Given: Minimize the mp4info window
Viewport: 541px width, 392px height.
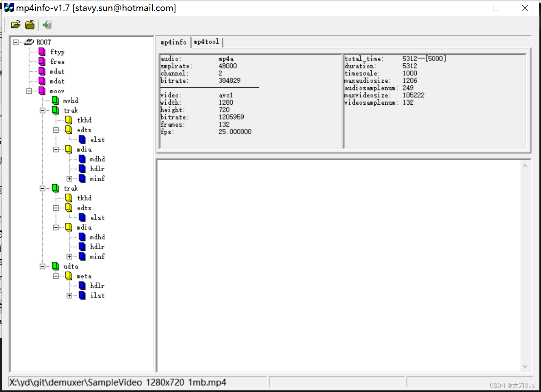Looking at the screenshot, I should pyautogui.click(x=468, y=8).
